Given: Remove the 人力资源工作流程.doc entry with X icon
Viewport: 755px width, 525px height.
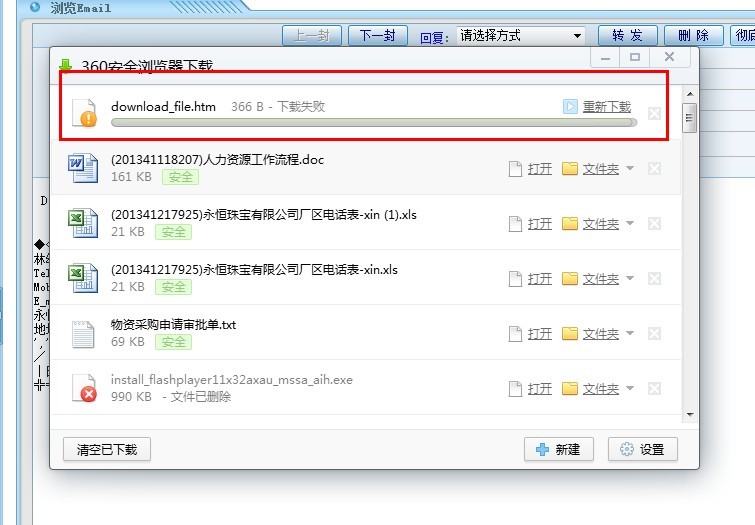Looking at the screenshot, I should pos(654,169).
